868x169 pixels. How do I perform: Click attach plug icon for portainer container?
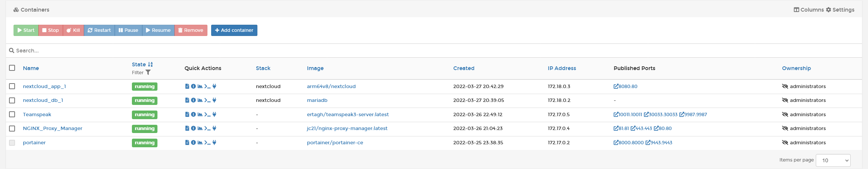214,143
